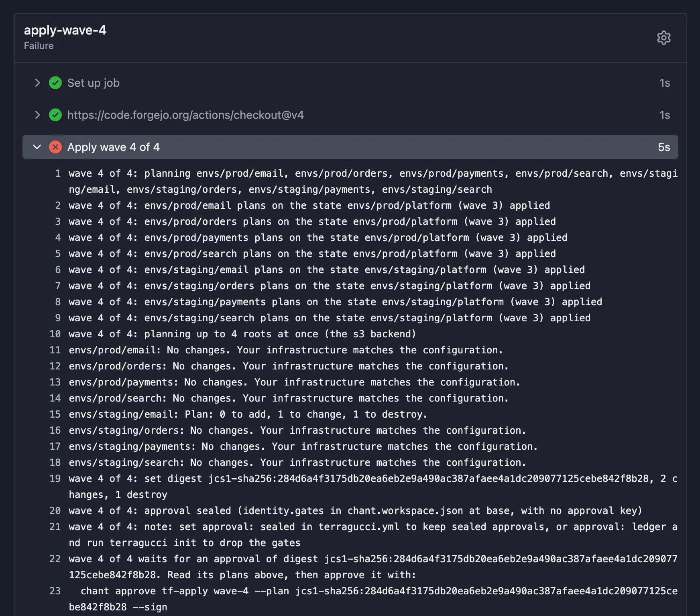The height and width of the screenshot is (616, 700).
Task: Open the code.forgejo.org checkout@v4 step
Action: pyautogui.click(x=185, y=115)
